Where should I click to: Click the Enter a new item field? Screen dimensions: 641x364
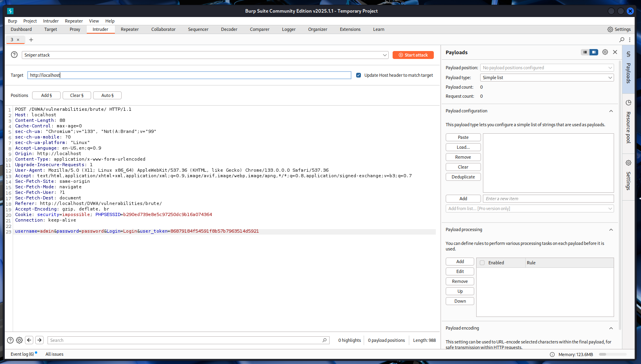[x=548, y=199]
